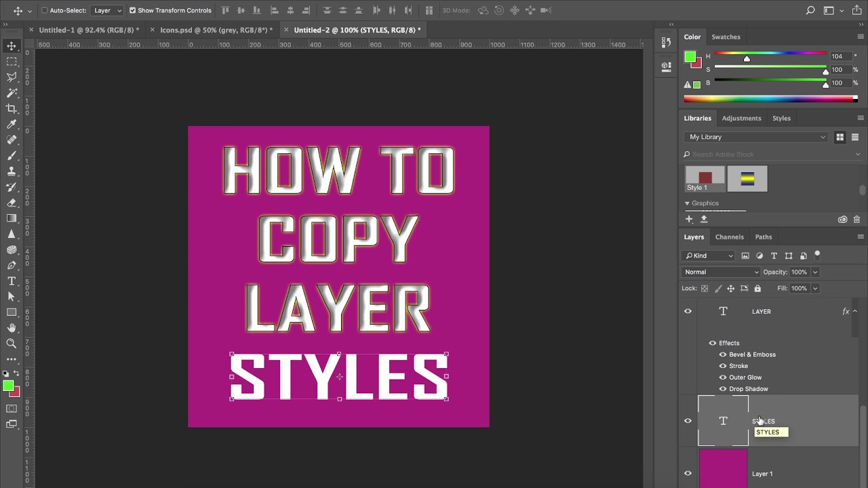This screenshot has width=868, height=488.
Task: Hide the LAYER text layer
Action: click(688, 311)
